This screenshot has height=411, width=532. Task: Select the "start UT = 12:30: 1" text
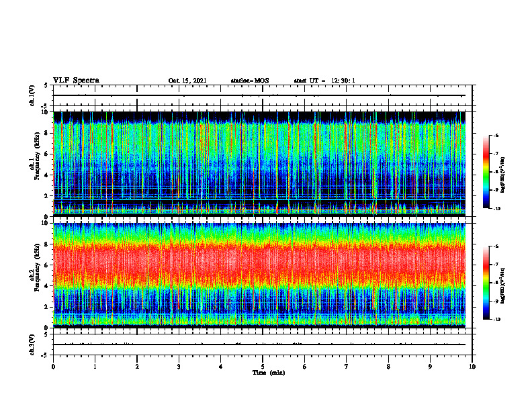(x=324, y=81)
